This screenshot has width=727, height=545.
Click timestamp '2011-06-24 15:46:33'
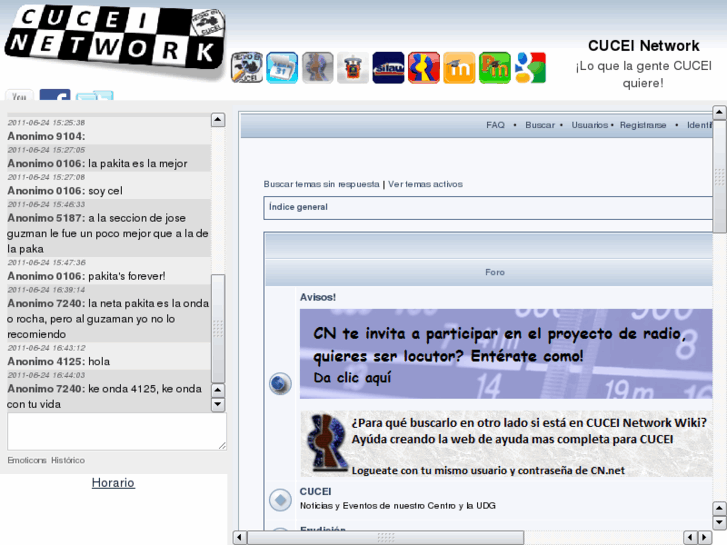pyautogui.click(x=46, y=205)
